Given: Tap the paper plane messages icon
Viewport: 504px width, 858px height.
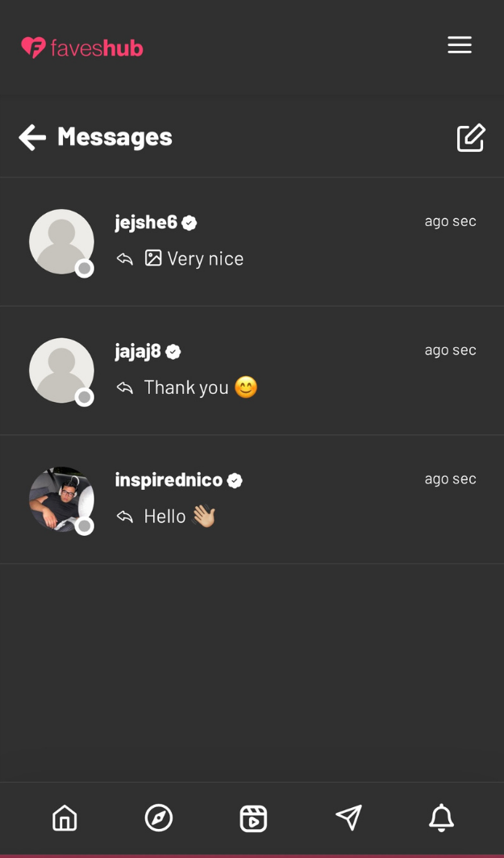Looking at the screenshot, I should 348,818.
